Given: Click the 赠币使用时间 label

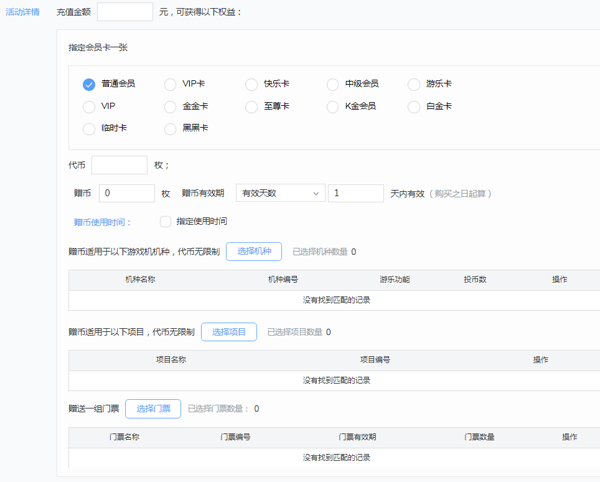Looking at the screenshot, I should click(x=102, y=222).
